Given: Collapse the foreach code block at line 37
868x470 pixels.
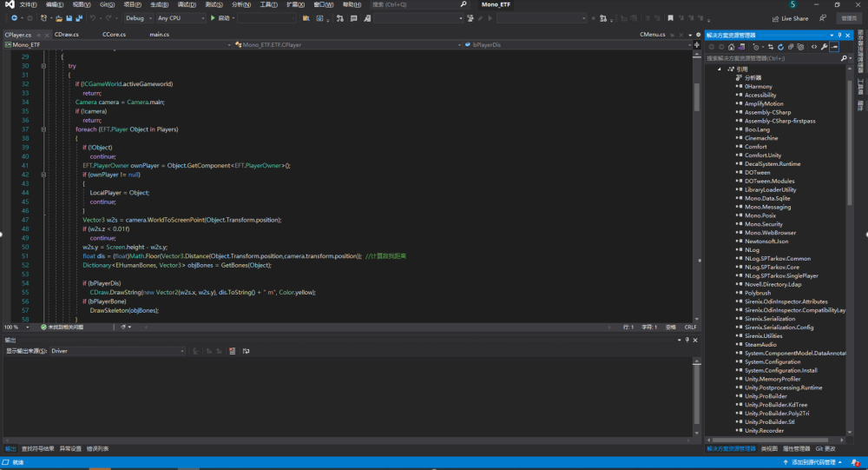Looking at the screenshot, I should point(43,129).
